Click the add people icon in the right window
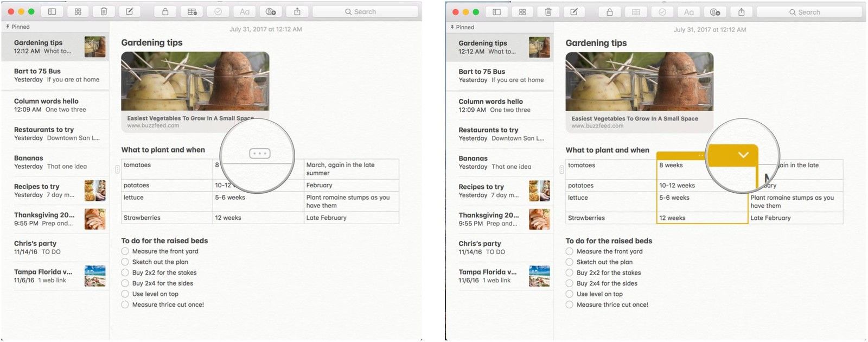 (715, 12)
